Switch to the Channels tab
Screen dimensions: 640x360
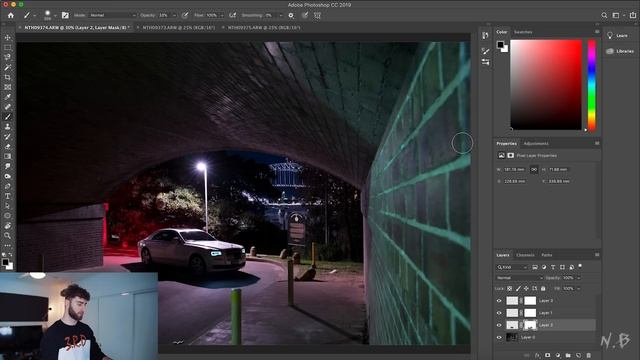pos(525,255)
